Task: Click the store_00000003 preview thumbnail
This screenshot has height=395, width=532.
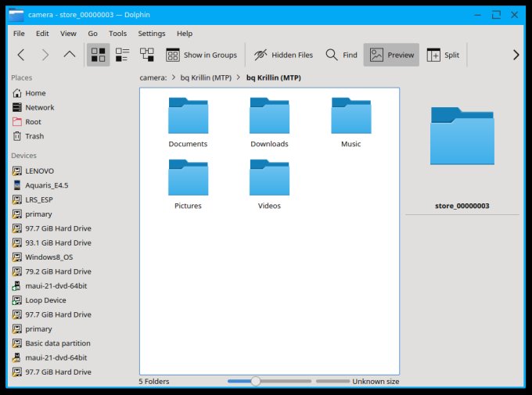Action: pos(462,136)
